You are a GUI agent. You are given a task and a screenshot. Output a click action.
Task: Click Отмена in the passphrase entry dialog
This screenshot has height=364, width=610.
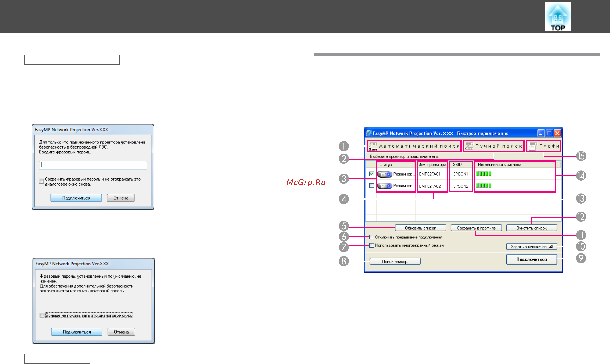(x=120, y=198)
